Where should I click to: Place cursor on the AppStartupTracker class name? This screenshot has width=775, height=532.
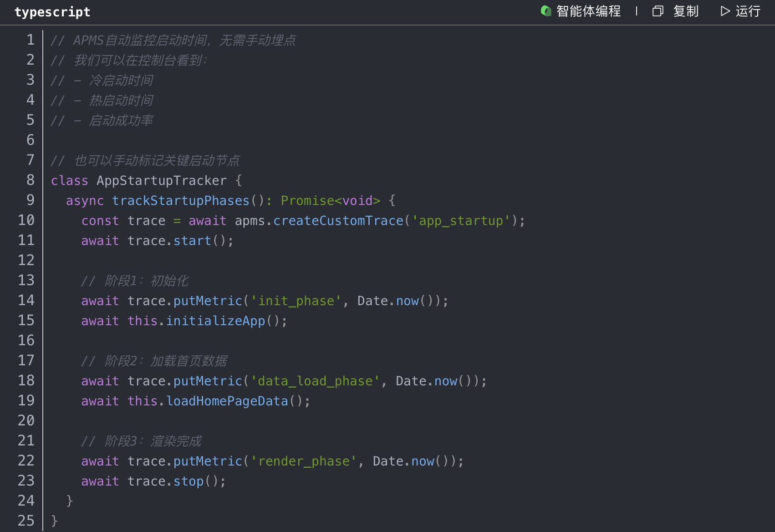pos(161,181)
